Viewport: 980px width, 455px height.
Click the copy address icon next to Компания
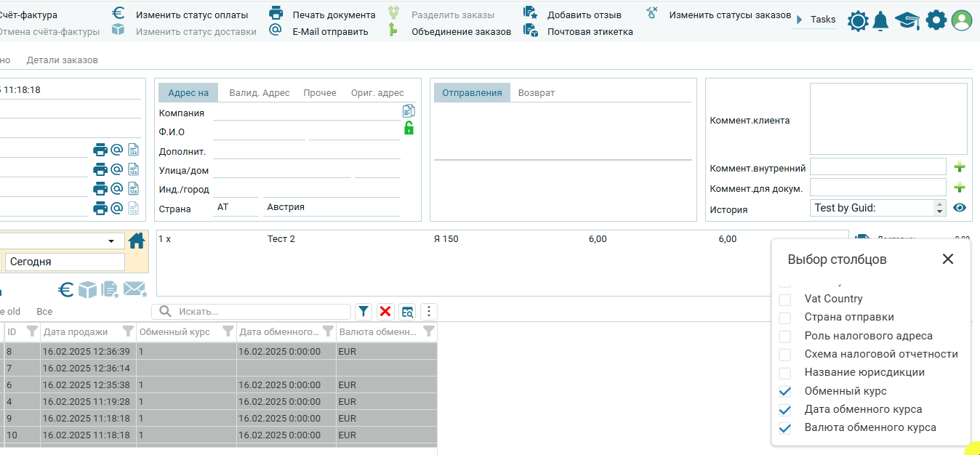click(x=409, y=111)
